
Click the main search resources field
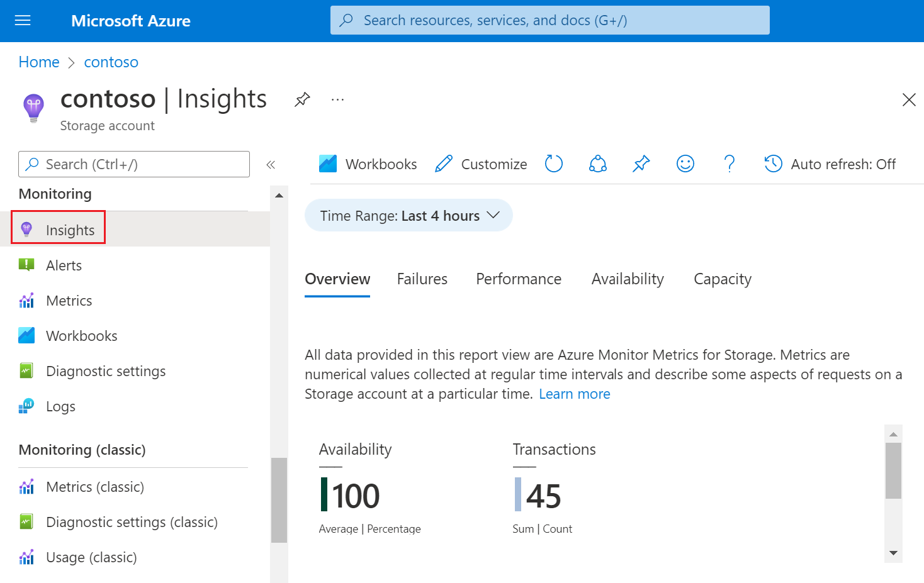(550, 20)
